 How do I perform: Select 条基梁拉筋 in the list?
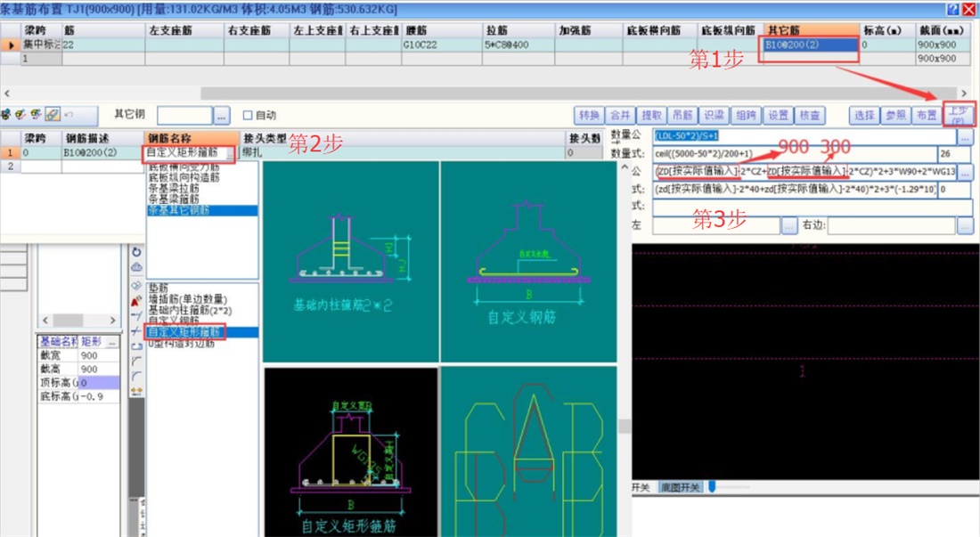(x=174, y=188)
